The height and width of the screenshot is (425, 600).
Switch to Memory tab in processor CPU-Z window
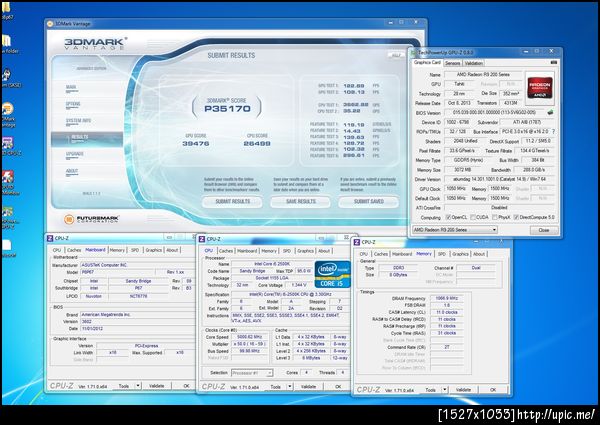point(269,251)
